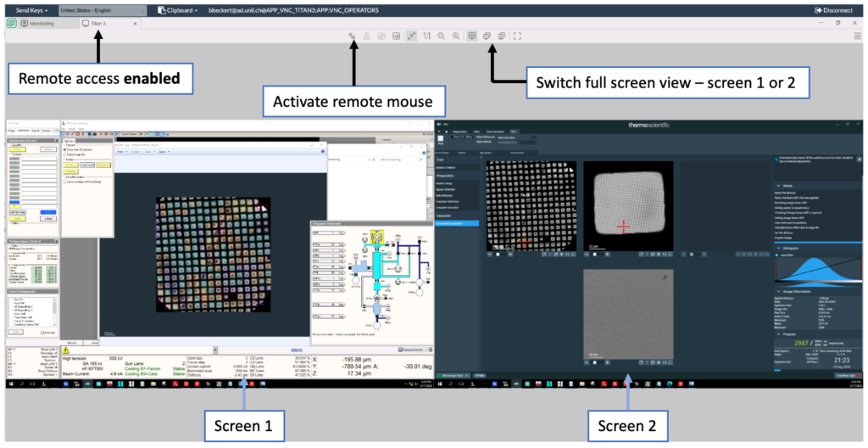Adjust the zoom slider under the grid square image

point(596,254)
